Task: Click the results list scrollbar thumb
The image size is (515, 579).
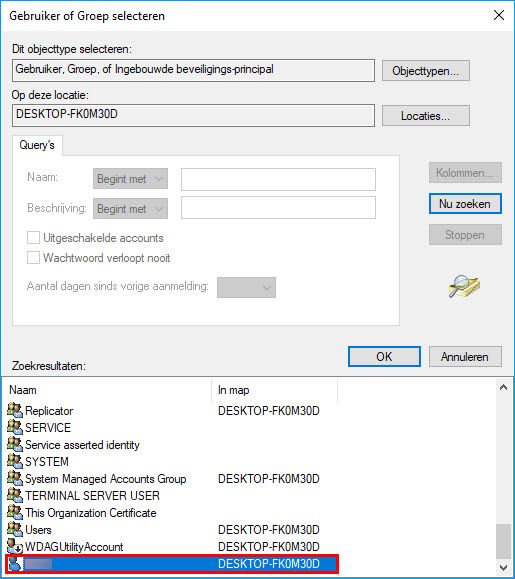Action: click(503, 541)
